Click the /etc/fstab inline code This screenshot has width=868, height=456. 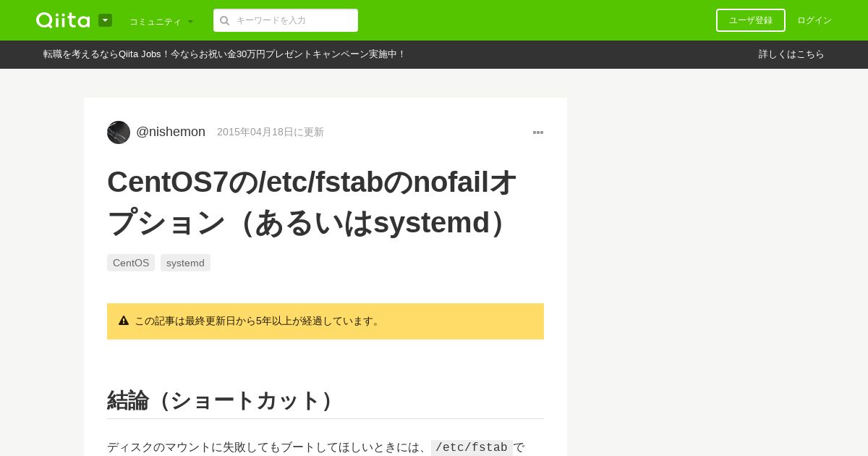[472, 447]
